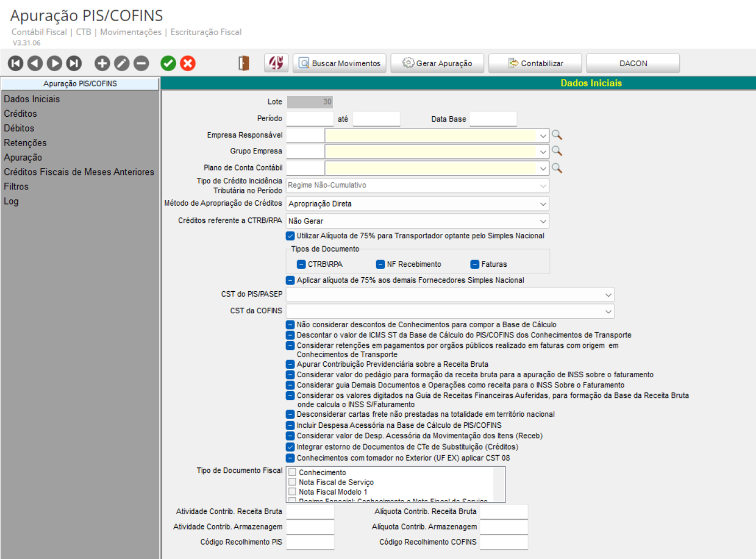Image resolution: width=756 pixels, height=559 pixels.
Task: Open Filtros section in sidebar
Action: coord(16,187)
